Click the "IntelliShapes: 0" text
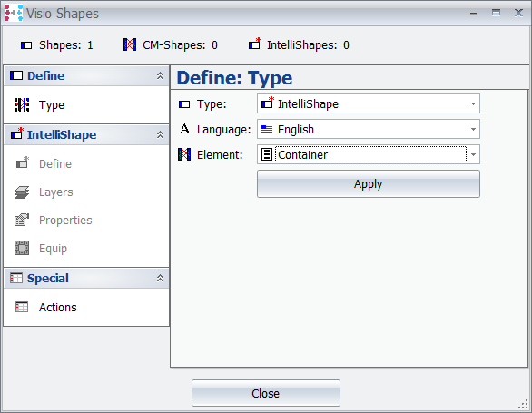The width and height of the screenshot is (532, 413). [308, 45]
